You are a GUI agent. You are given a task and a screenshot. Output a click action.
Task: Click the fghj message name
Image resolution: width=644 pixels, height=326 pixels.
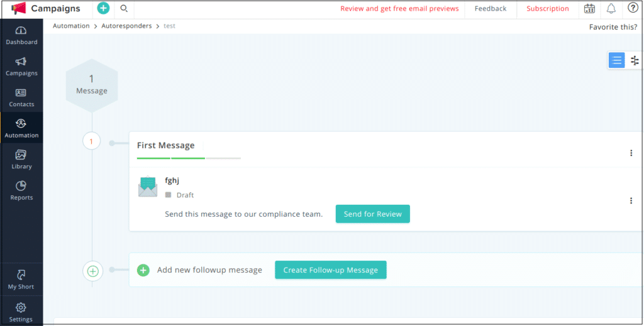[172, 180]
